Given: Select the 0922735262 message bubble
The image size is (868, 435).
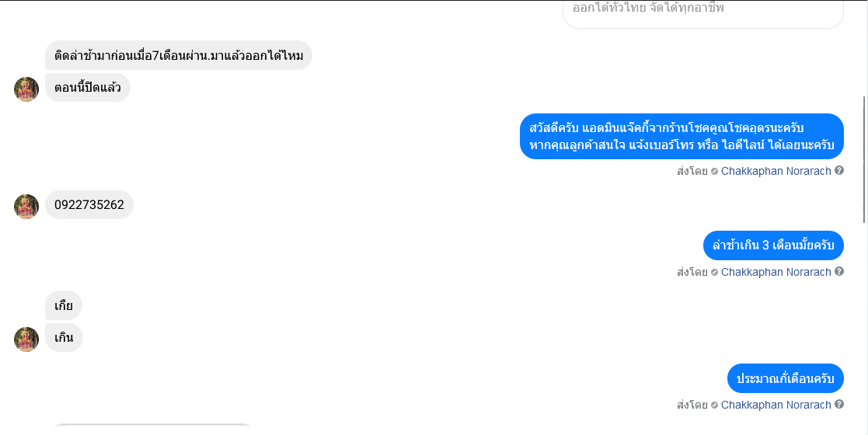Looking at the screenshot, I should point(89,205).
